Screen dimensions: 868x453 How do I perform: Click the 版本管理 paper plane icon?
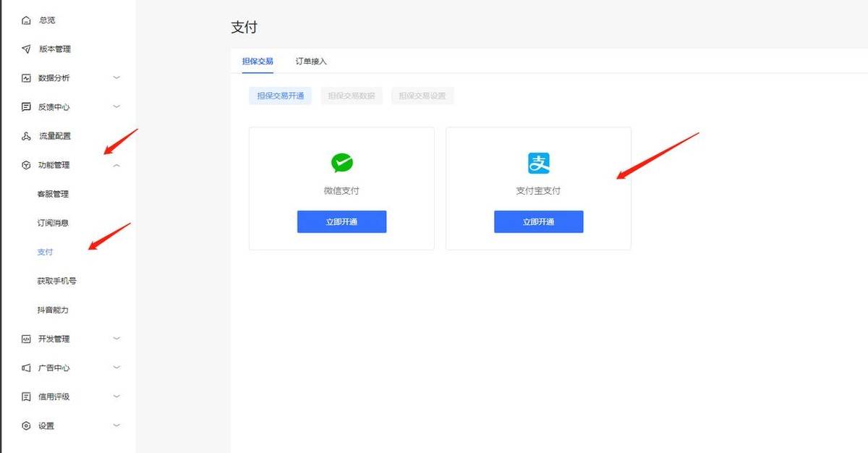click(x=26, y=49)
